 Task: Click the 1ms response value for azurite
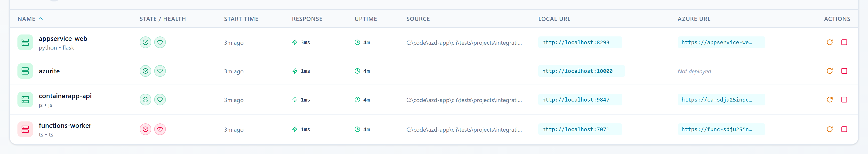point(305,71)
